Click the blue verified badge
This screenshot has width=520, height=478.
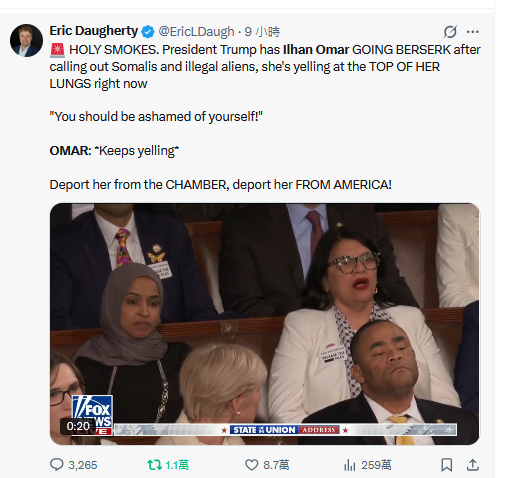coord(148,32)
